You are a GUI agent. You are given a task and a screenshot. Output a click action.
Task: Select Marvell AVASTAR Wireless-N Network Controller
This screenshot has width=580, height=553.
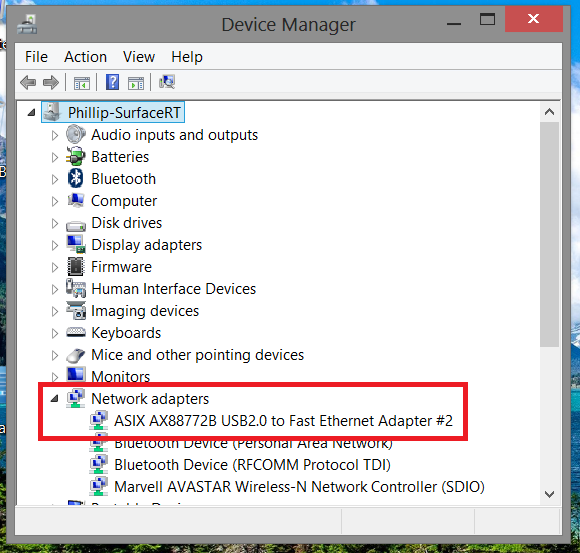(x=287, y=487)
